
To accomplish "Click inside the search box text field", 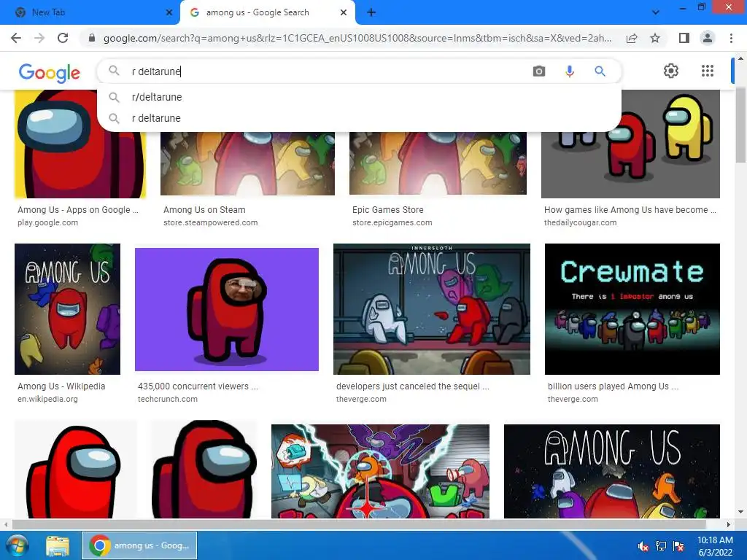I will point(329,71).
